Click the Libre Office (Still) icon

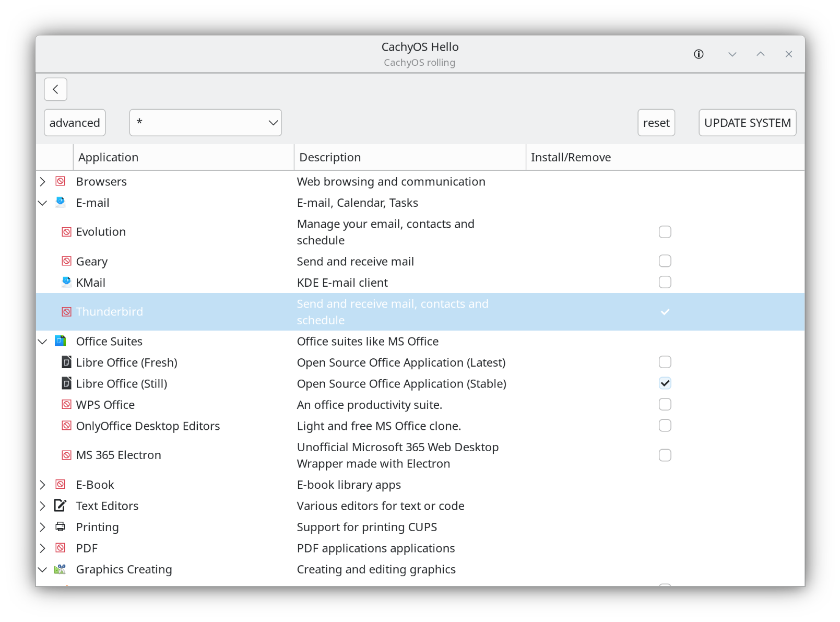click(66, 383)
